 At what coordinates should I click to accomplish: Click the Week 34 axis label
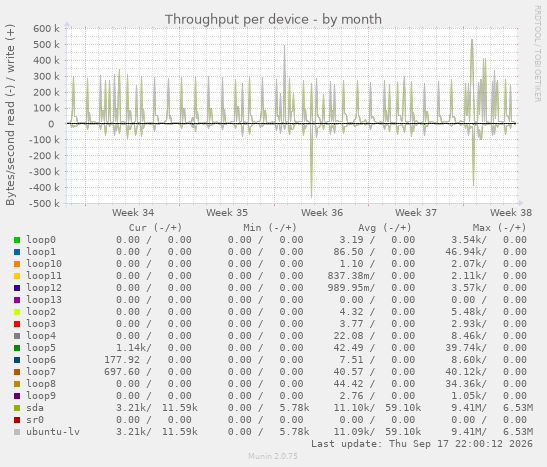133,213
